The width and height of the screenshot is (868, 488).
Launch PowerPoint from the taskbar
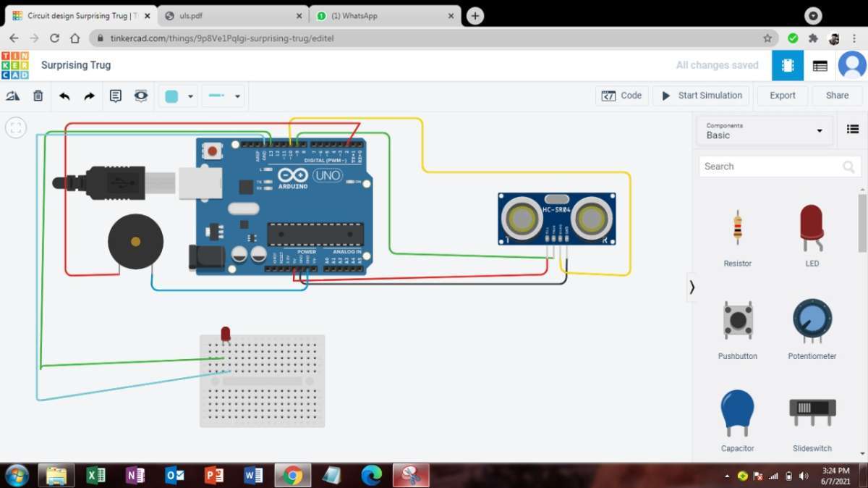214,475
